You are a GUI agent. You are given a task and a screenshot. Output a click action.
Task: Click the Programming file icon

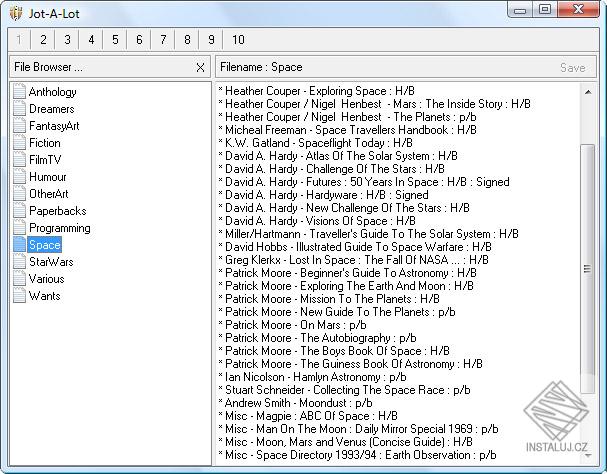pos(19,228)
